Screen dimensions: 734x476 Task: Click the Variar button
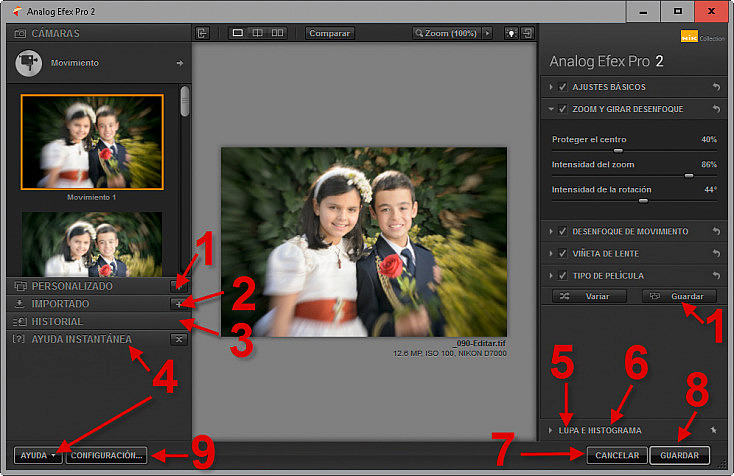coord(589,296)
